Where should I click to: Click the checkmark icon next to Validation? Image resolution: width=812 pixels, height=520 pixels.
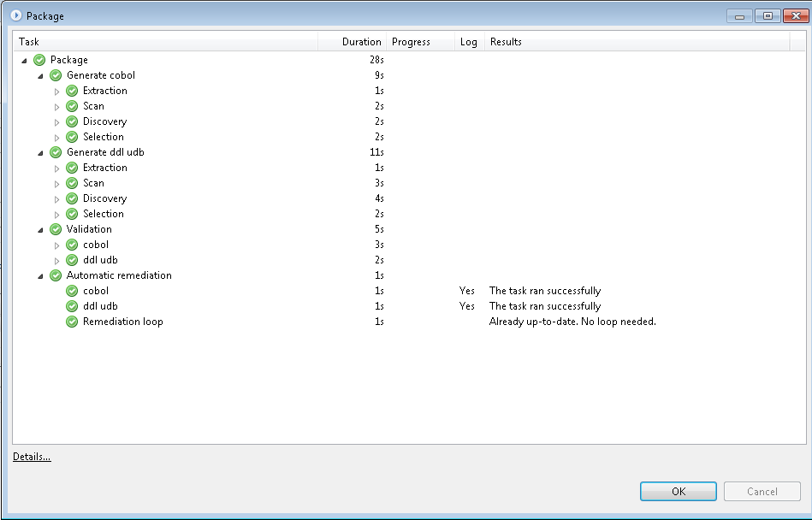pos(56,229)
